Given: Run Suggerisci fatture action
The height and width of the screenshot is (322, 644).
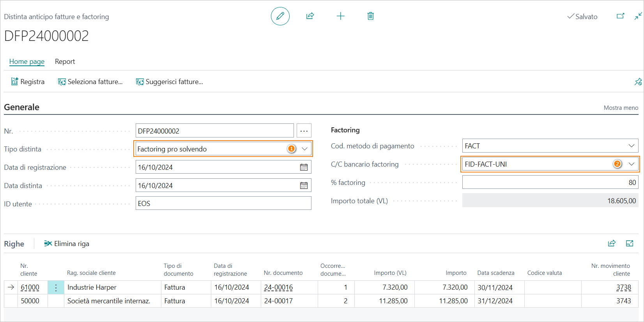Looking at the screenshot, I should (x=169, y=82).
